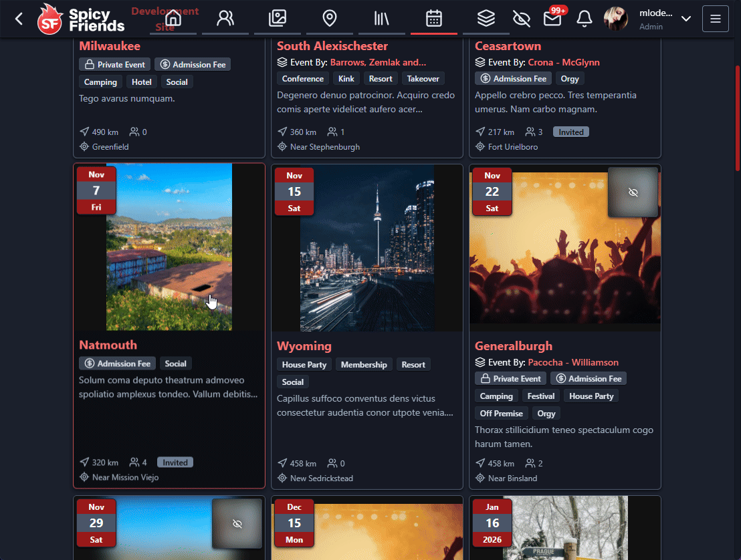The image size is (741, 560).
Task: Reveal hidden image on Nov 29 event
Action: point(237,524)
